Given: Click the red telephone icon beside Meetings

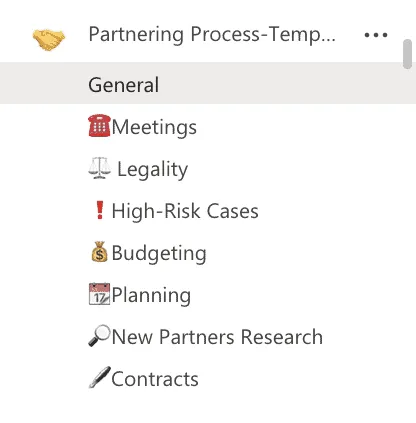Looking at the screenshot, I should point(99,126).
